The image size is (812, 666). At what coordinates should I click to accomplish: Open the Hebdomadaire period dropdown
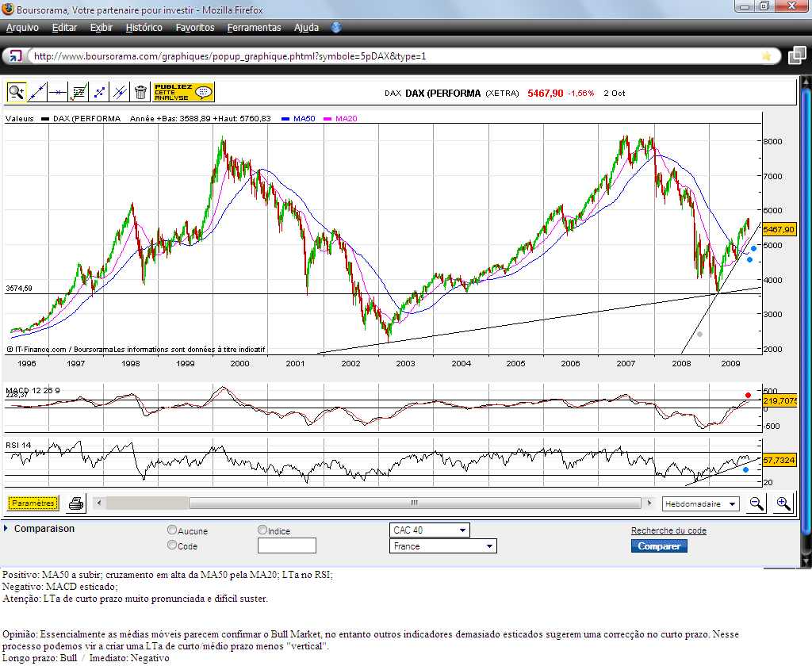pyautogui.click(x=701, y=504)
